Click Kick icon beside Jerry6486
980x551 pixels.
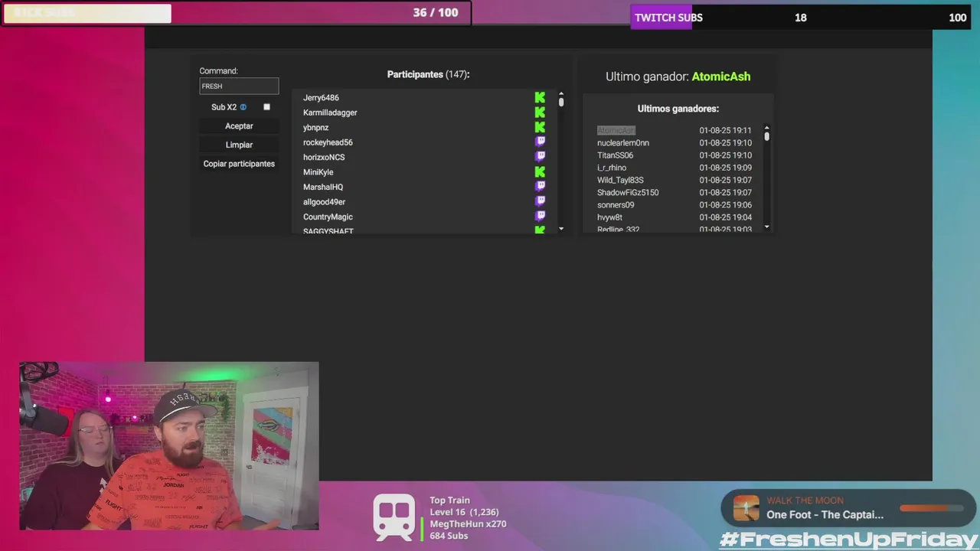tap(540, 98)
